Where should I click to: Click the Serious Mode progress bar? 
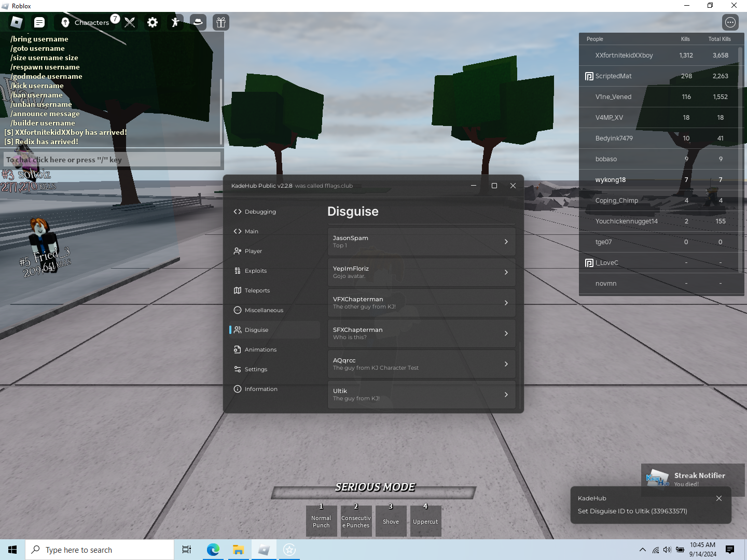(x=374, y=493)
